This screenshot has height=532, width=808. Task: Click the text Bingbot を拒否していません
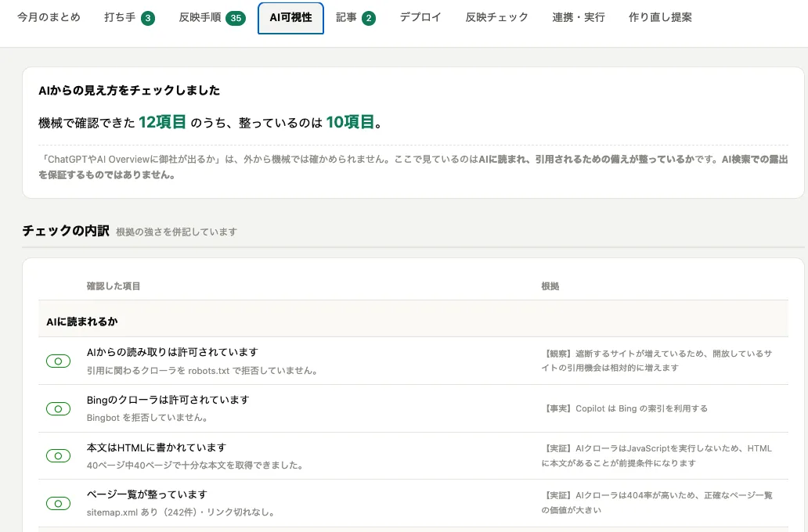(147, 418)
